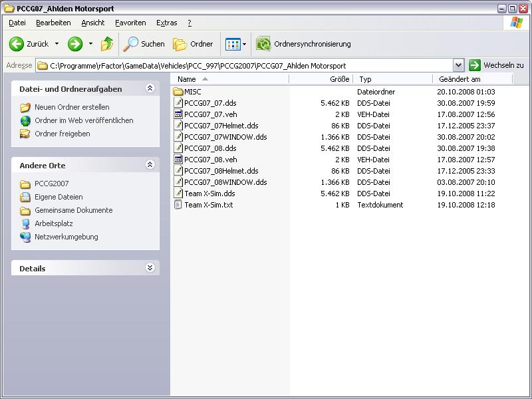Go up one folder level
The image size is (532, 399).
[x=107, y=44]
